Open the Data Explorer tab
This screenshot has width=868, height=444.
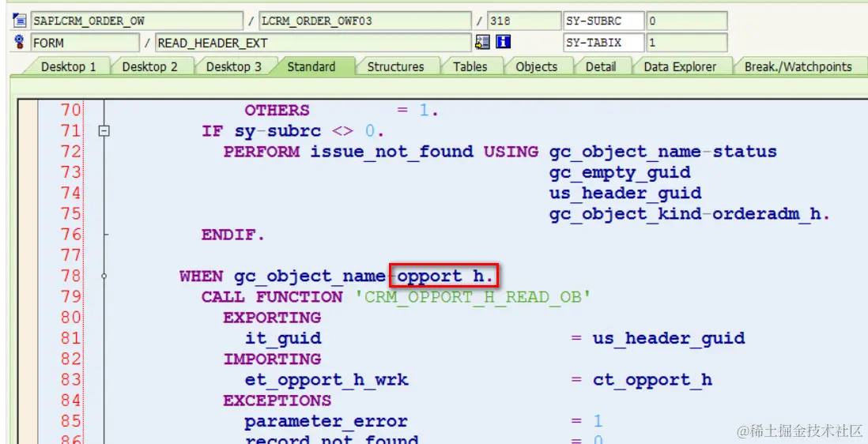coord(680,67)
